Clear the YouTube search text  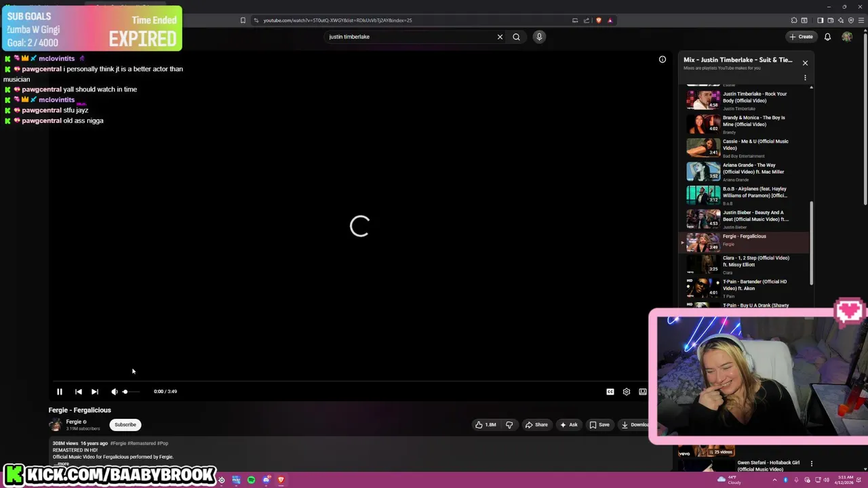tap(500, 37)
